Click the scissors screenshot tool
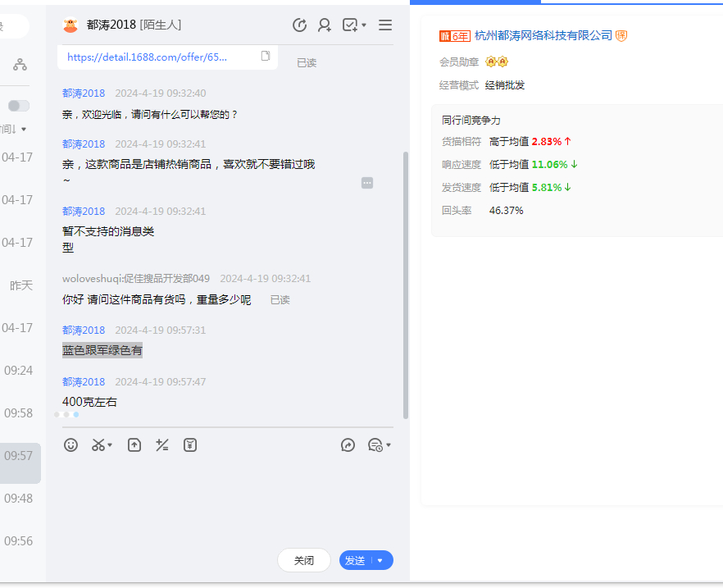 pos(98,445)
